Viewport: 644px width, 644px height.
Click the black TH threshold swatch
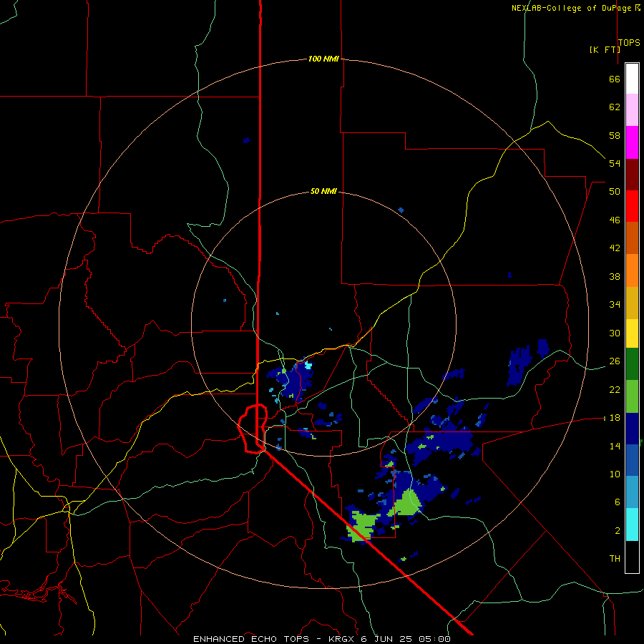coord(632,557)
